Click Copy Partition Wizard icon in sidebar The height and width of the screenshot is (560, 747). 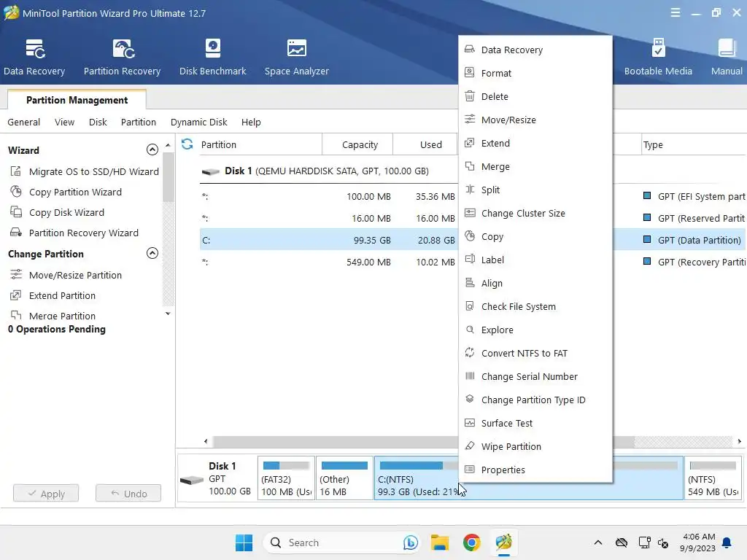click(16, 192)
